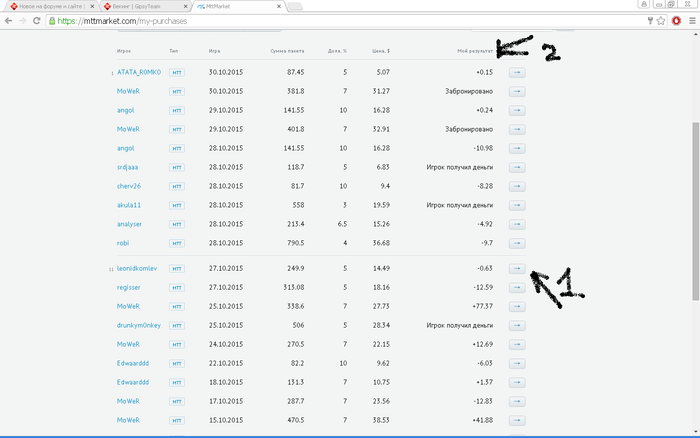The image size is (700, 438).
Task: Open player analyser profile link
Action: pyautogui.click(x=129, y=224)
